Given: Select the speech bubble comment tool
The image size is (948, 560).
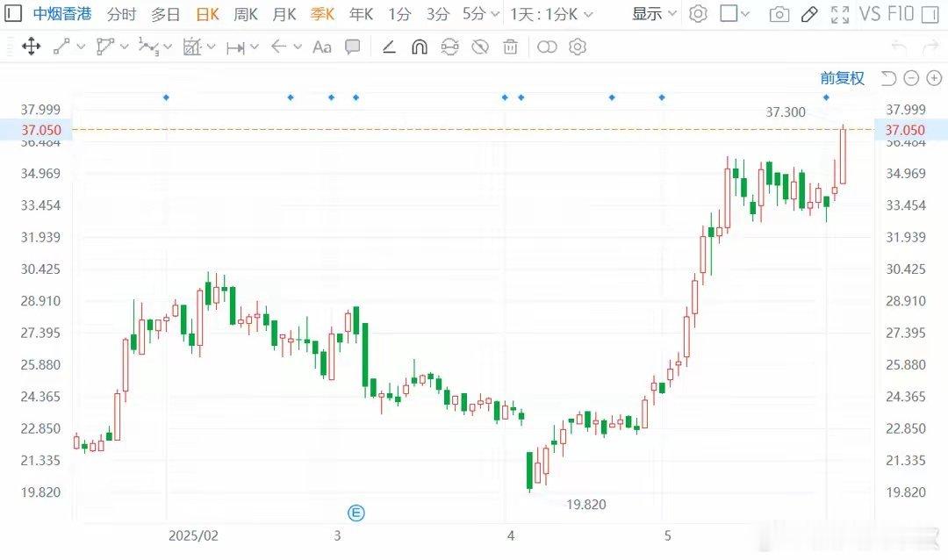Looking at the screenshot, I should tap(353, 47).
